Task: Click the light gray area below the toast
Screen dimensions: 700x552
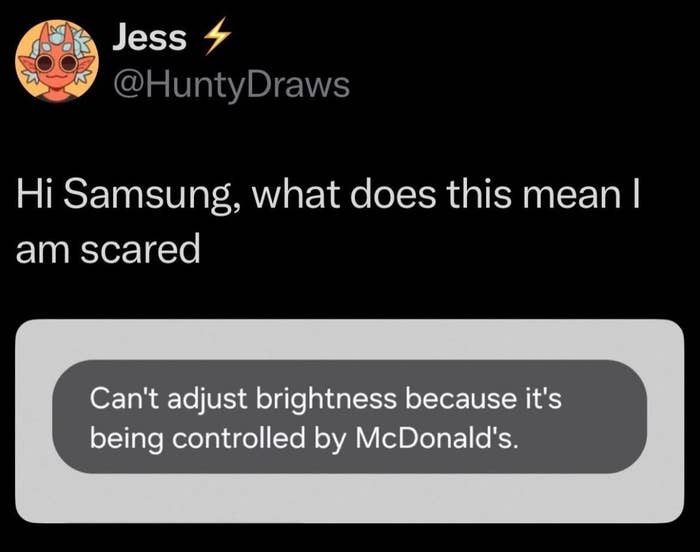Action: click(x=350, y=498)
